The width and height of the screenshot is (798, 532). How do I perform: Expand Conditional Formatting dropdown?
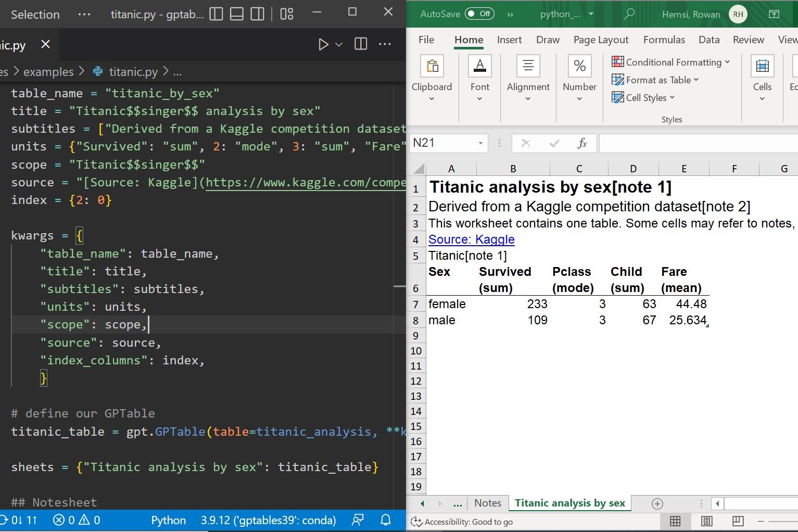coord(673,62)
